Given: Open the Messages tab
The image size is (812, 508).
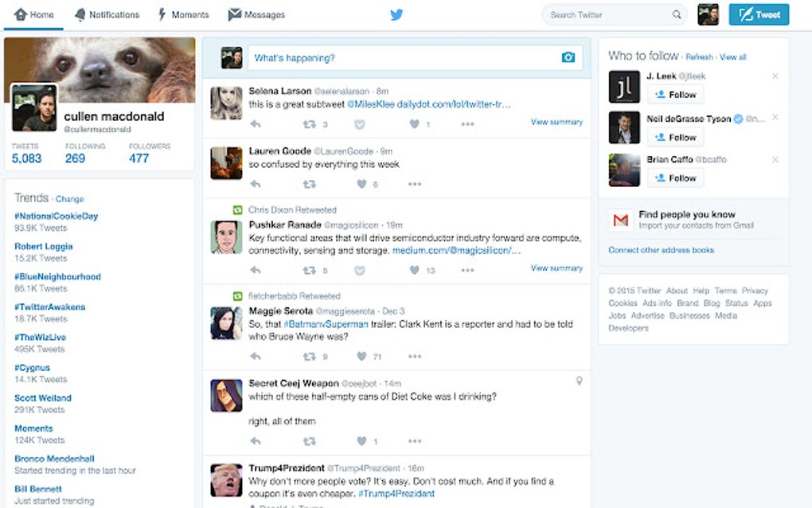Looking at the screenshot, I should coord(256,14).
